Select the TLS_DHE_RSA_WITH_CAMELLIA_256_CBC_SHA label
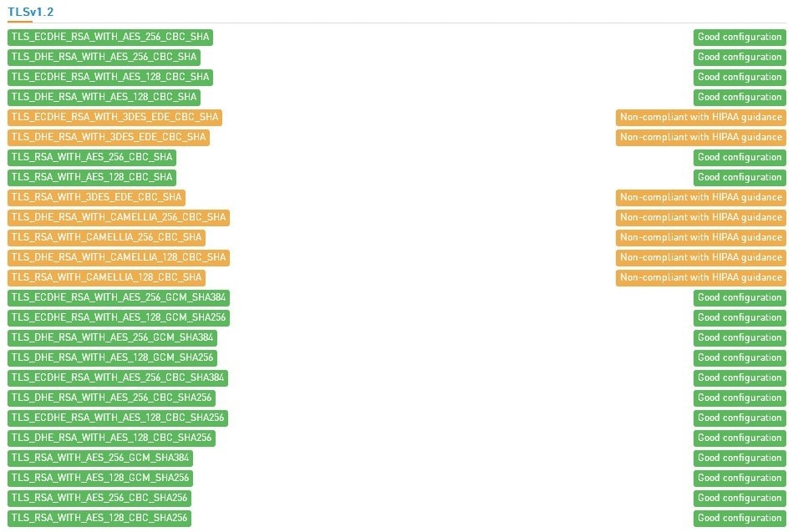 point(118,217)
